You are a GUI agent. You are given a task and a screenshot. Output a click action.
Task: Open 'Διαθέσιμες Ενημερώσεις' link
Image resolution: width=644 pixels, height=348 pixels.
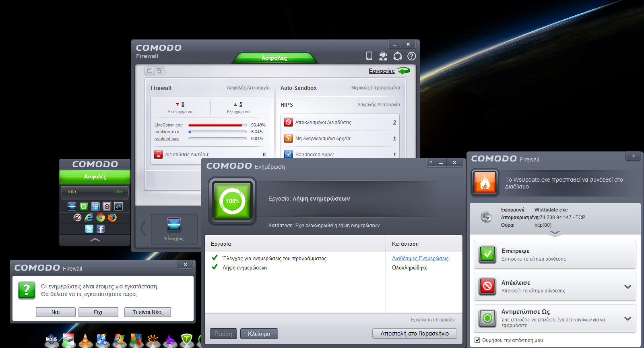(420, 259)
